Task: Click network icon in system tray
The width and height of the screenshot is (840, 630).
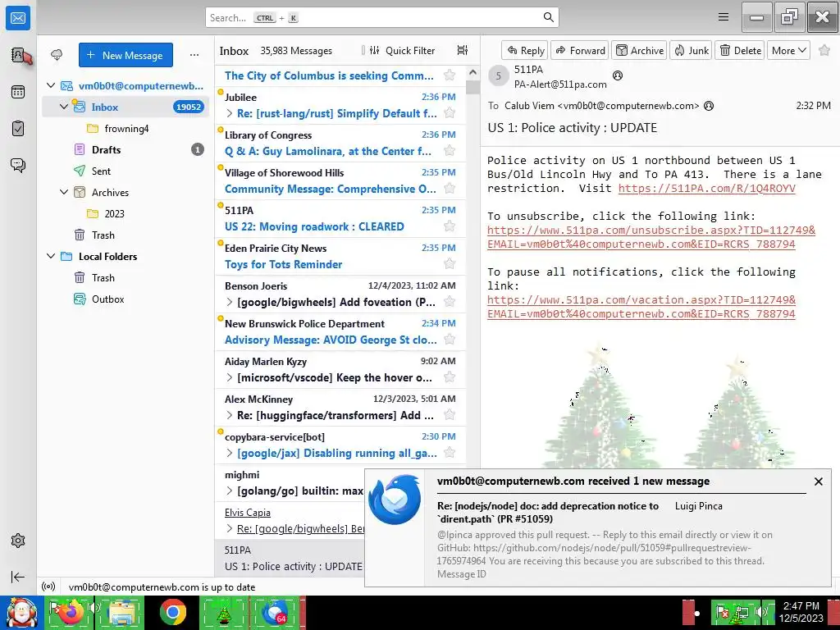Action: pyautogui.click(x=741, y=613)
